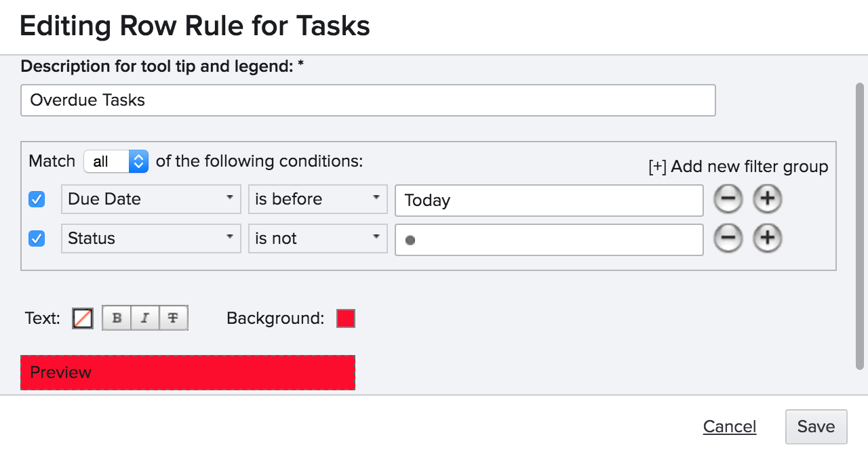Remove the Due Date condition row

coord(728,200)
